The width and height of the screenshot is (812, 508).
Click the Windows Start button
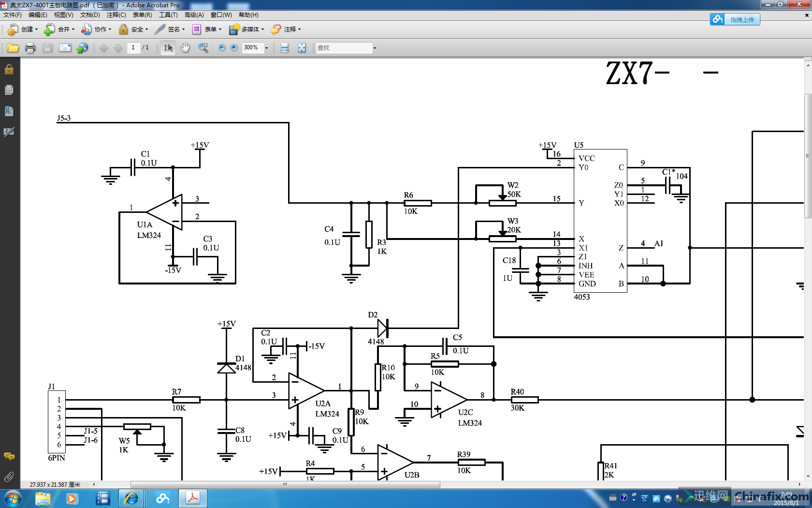13,498
